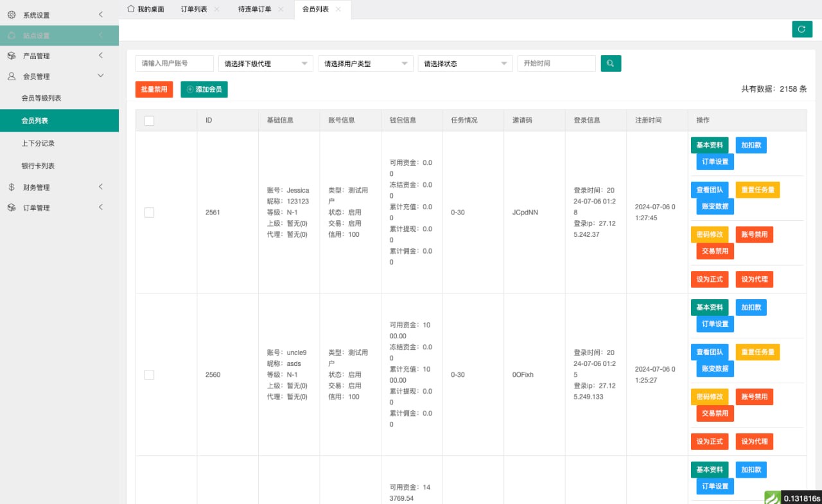Switch to the 我的桌面 tab
Image resolution: width=822 pixels, height=504 pixels.
tap(146, 9)
